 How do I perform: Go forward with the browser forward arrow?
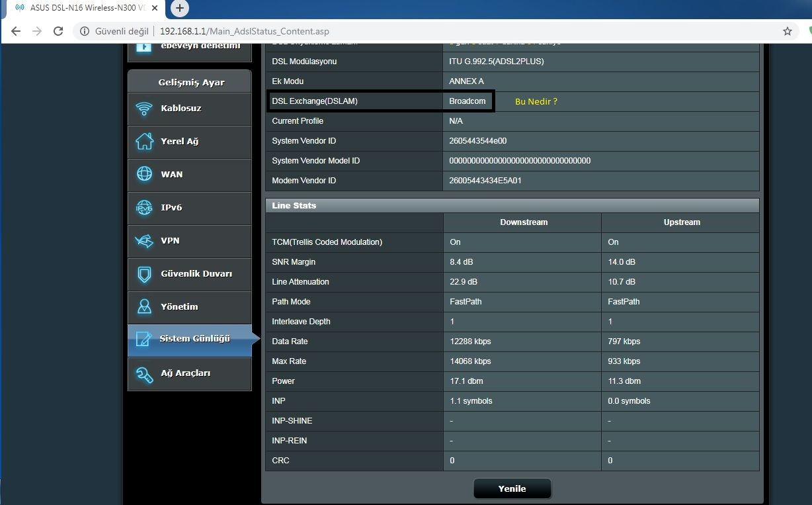37,31
